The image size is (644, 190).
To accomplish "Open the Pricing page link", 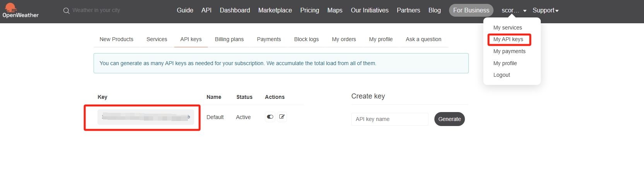I will coord(309,10).
